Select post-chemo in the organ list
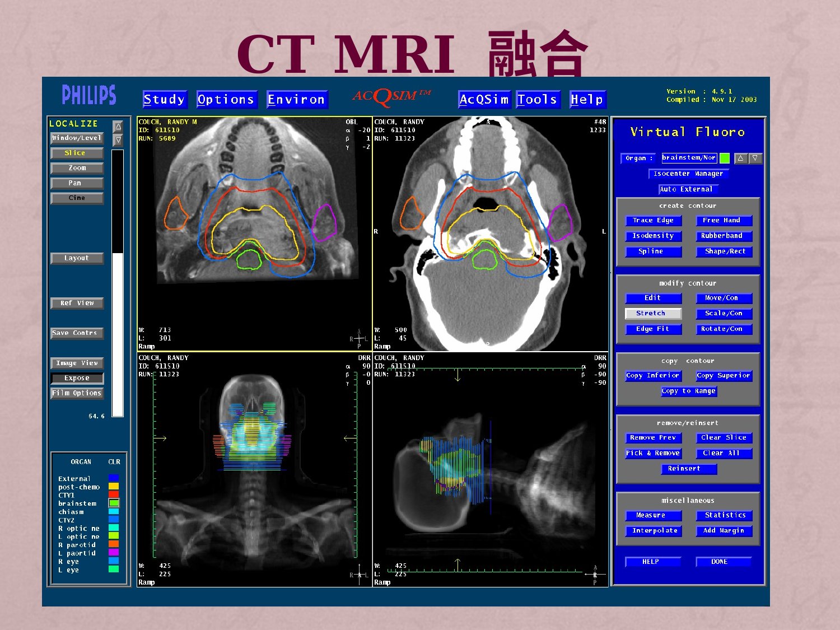840x630 pixels. click(x=79, y=487)
